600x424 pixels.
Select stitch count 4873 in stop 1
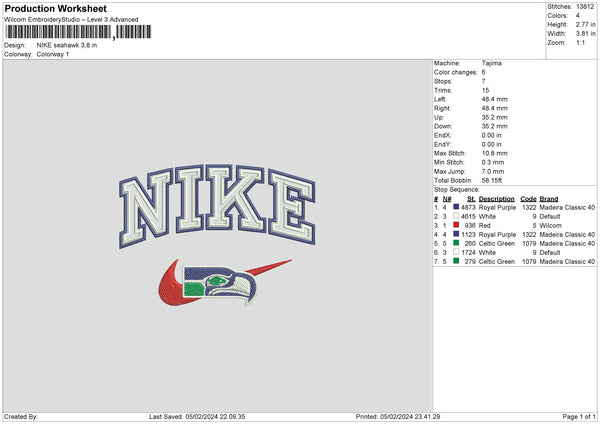(x=468, y=208)
